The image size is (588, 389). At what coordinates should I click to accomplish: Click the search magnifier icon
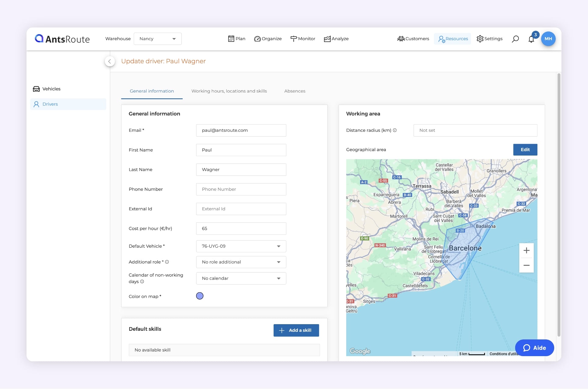coord(515,39)
